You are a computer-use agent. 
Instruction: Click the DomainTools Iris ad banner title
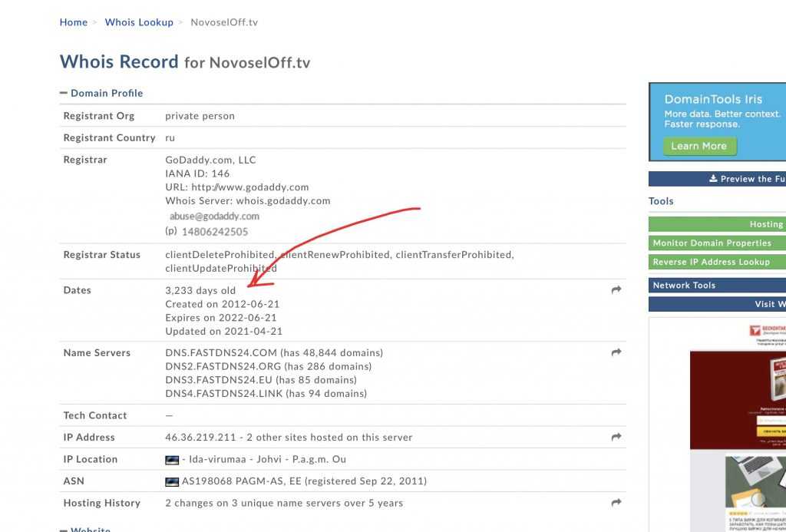pos(713,100)
